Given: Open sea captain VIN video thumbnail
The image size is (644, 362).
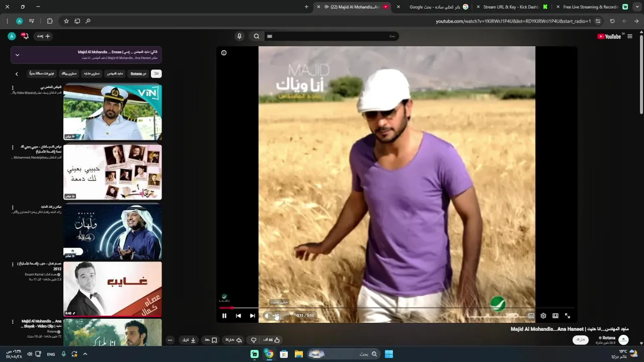Looking at the screenshot, I should pyautogui.click(x=113, y=112).
